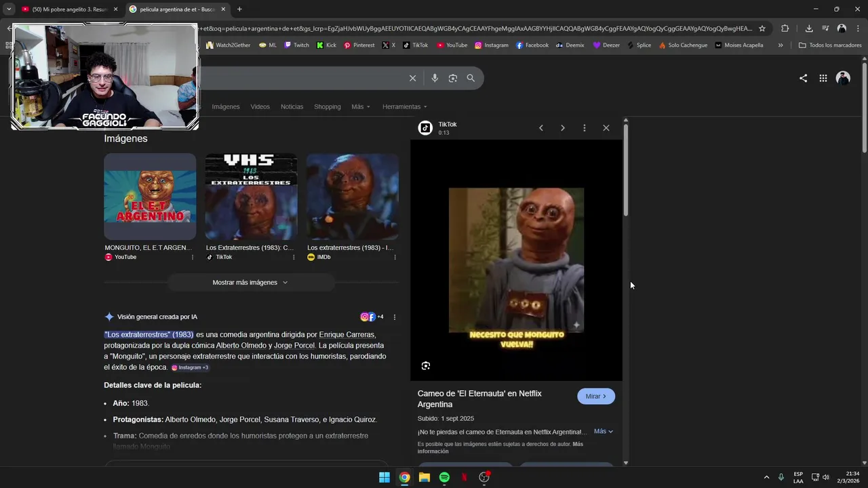
Task: Open the Watch2Gether bookmark
Action: [228, 45]
